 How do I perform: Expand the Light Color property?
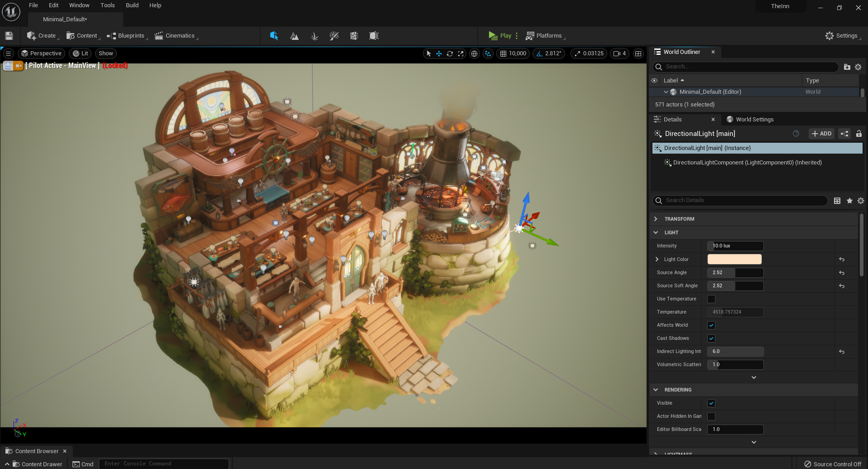[x=657, y=259]
